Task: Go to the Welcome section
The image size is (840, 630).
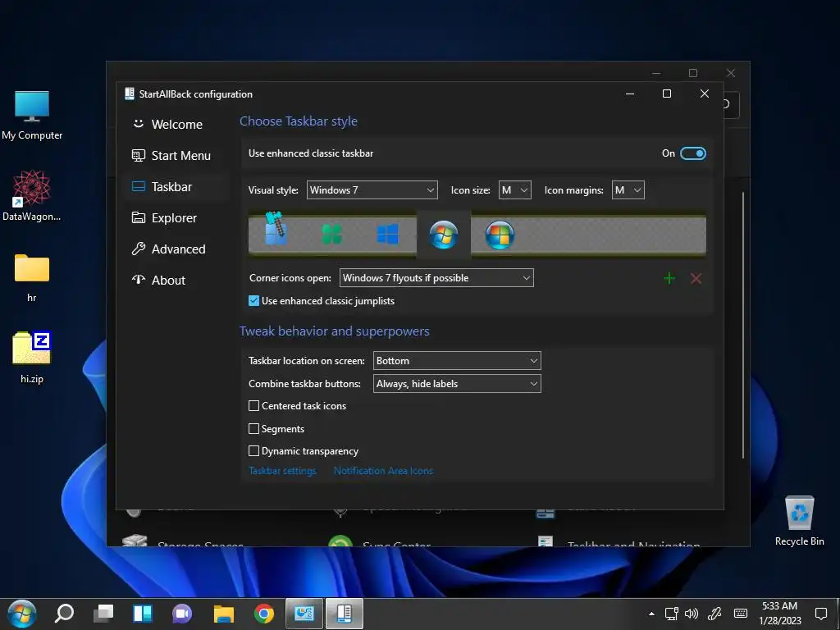Action: point(176,125)
